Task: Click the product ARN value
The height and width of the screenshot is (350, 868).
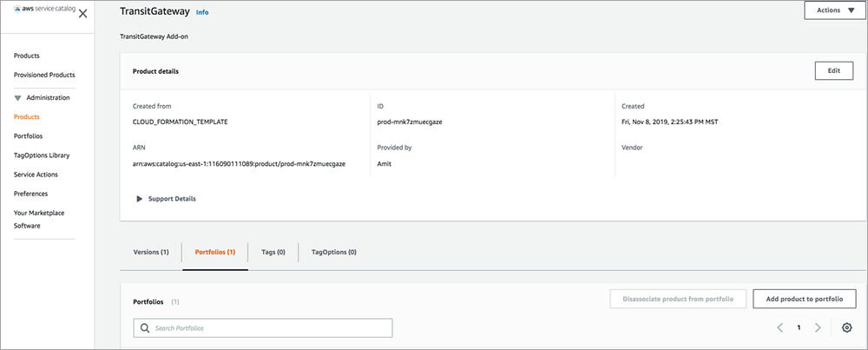Action: pos(240,164)
